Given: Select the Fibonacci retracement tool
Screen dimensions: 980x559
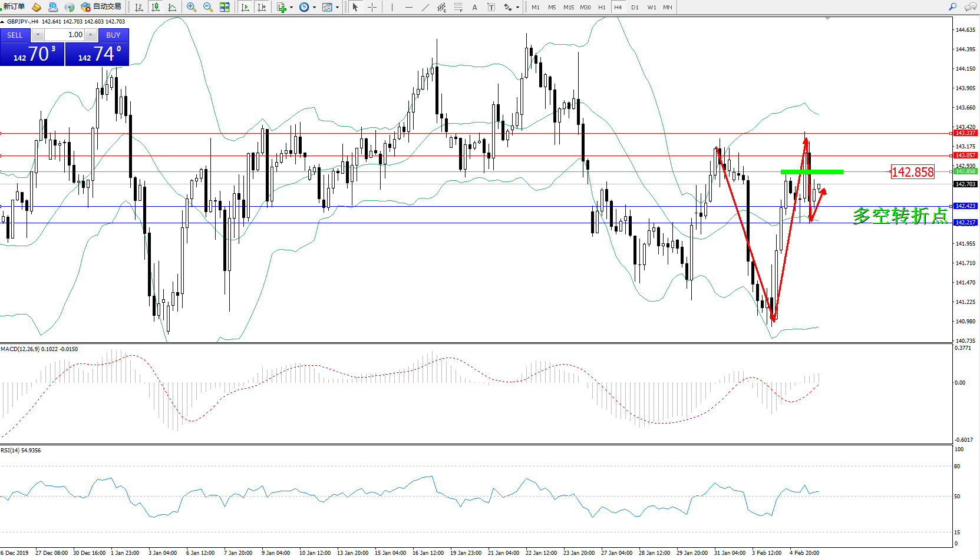Looking at the screenshot, I should pyautogui.click(x=458, y=7).
